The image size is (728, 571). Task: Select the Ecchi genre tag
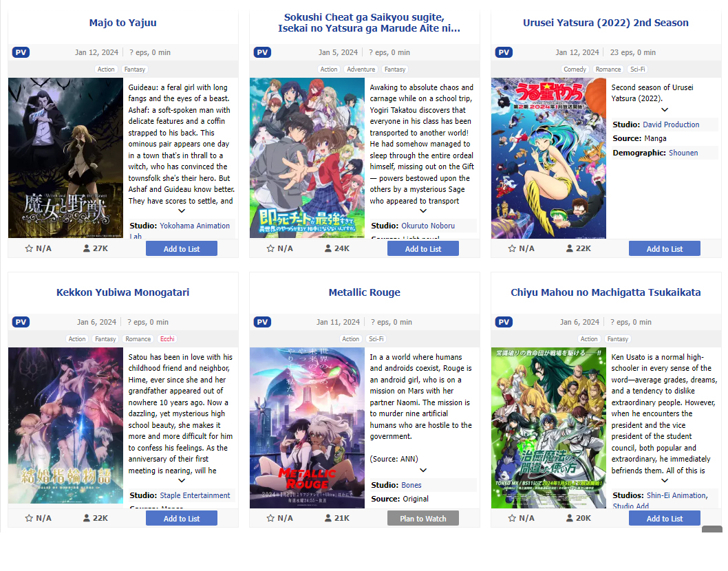(x=167, y=339)
